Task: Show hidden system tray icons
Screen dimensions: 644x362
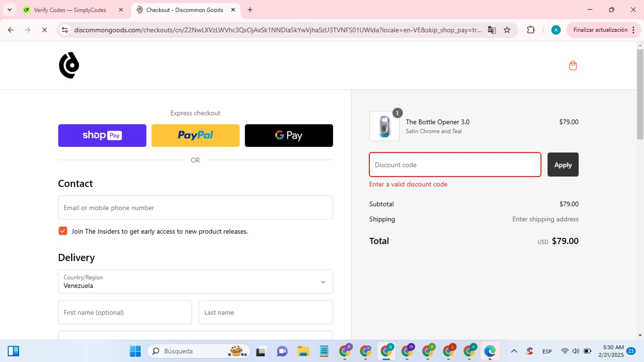Action: [x=514, y=351]
